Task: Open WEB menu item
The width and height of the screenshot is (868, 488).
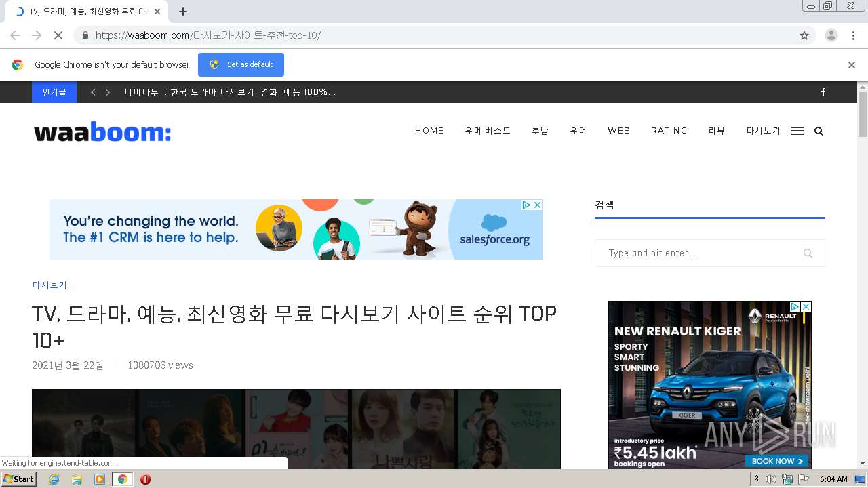Action: 618,131
